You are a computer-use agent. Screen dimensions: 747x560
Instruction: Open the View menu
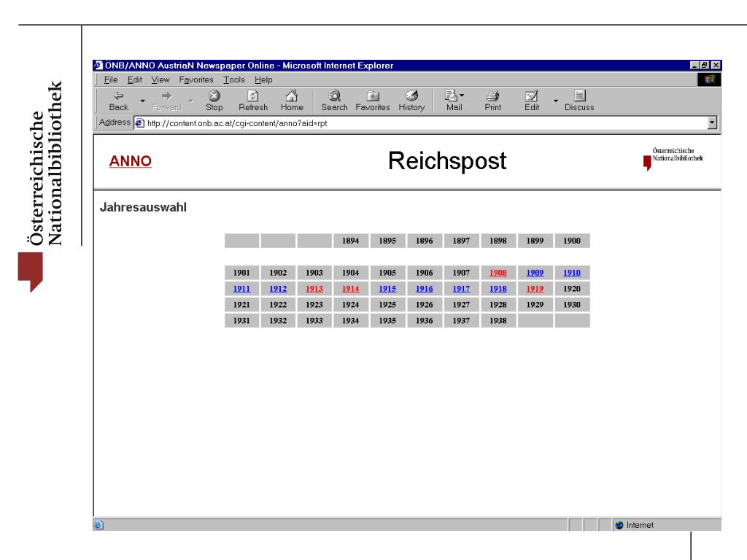[x=160, y=79]
